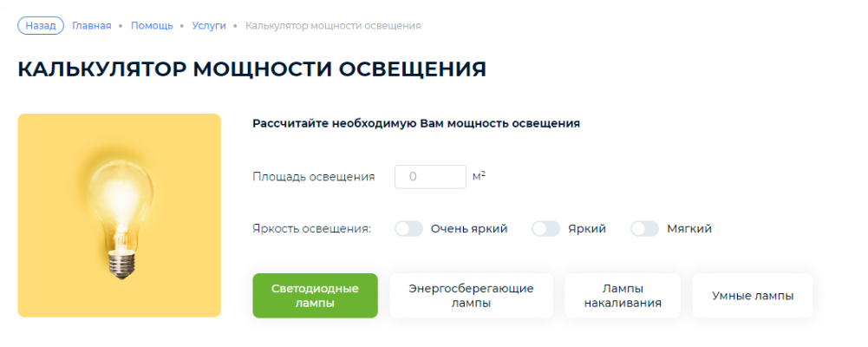The image size is (868, 347).
Task: Open the Главная breadcrumb link
Action: [x=91, y=25]
